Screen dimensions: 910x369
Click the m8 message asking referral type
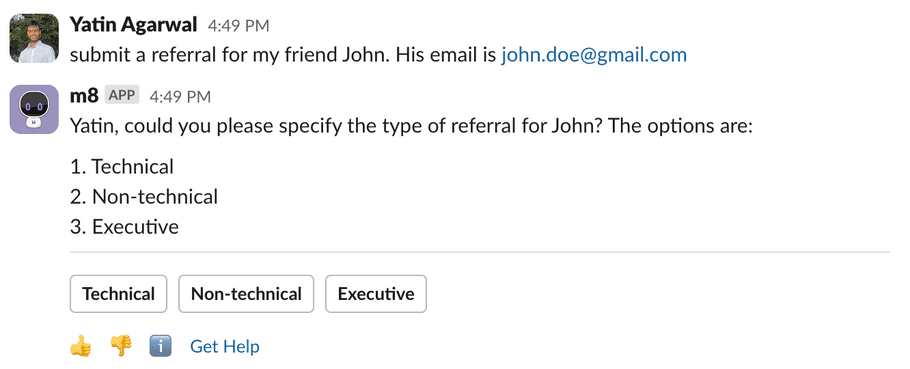click(411, 126)
